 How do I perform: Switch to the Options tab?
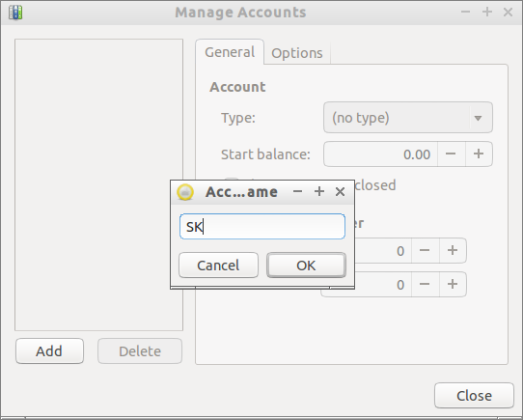(297, 53)
